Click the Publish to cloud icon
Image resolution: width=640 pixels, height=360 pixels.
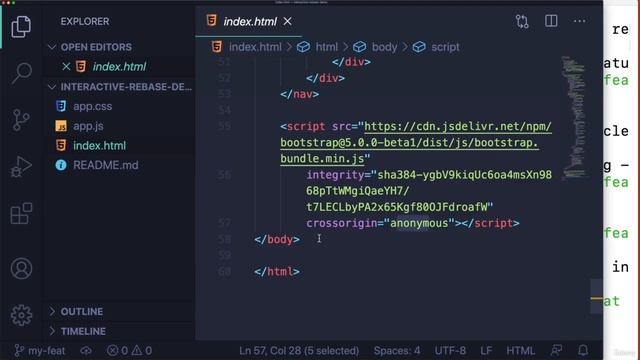click(86, 351)
